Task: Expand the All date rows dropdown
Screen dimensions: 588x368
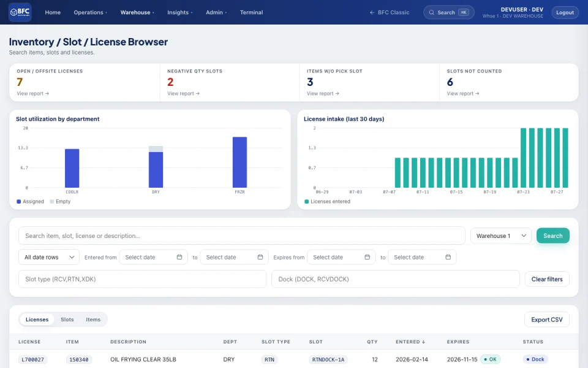Action: coord(49,257)
